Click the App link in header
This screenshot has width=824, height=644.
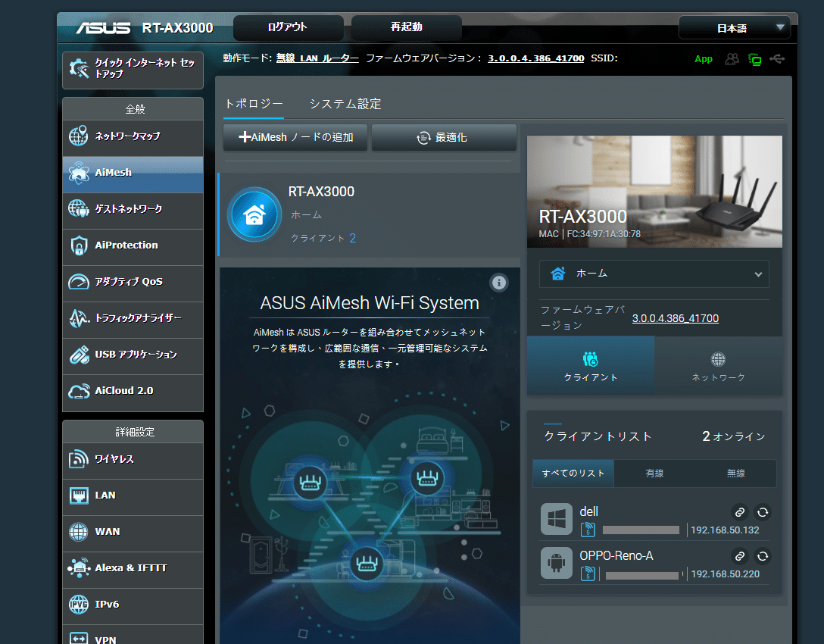click(703, 59)
